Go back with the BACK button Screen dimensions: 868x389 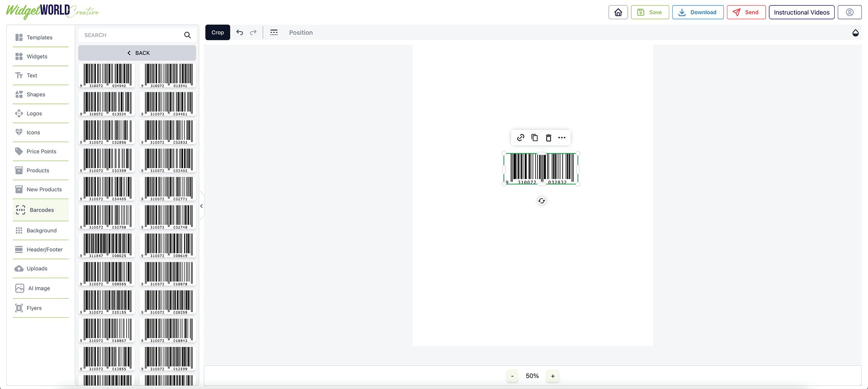click(x=137, y=53)
